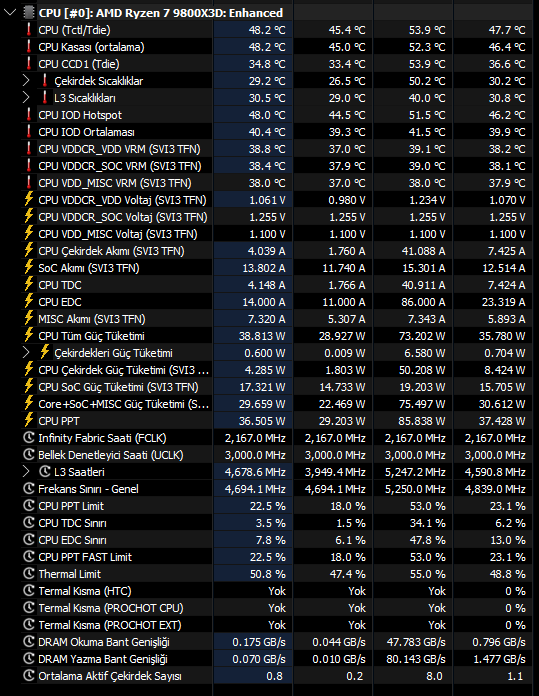
Task: Click thermometer icon beside L3 Sıcaklıkları
Action: tap(44, 98)
